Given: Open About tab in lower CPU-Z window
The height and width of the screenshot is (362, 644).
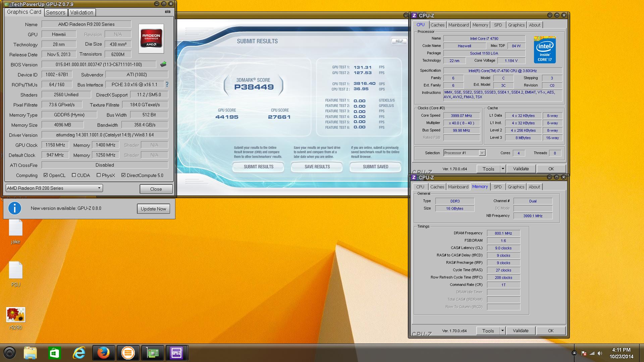Looking at the screenshot, I should coord(534,187).
